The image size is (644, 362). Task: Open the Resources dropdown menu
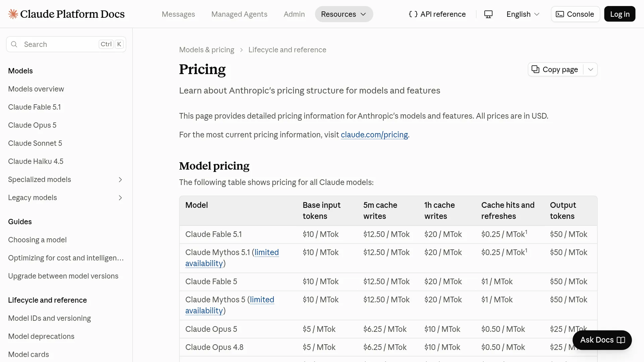pyautogui.click(x=344, y=14)
